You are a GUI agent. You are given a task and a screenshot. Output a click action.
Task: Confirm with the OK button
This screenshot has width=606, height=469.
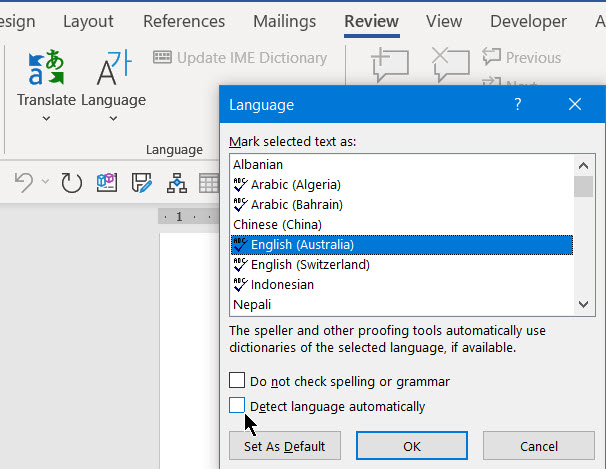[x=412, y=446]
